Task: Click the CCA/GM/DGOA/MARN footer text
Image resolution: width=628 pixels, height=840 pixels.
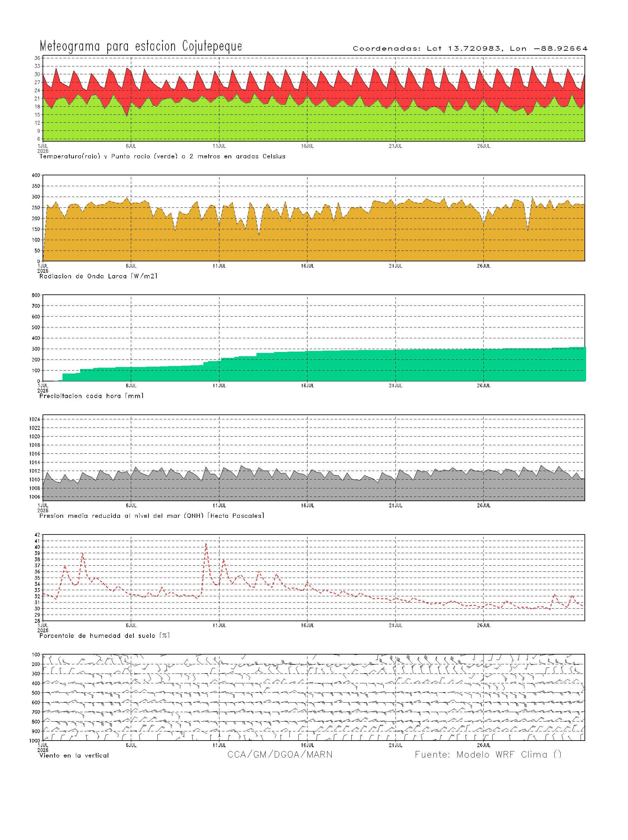Action: [280, 755]
